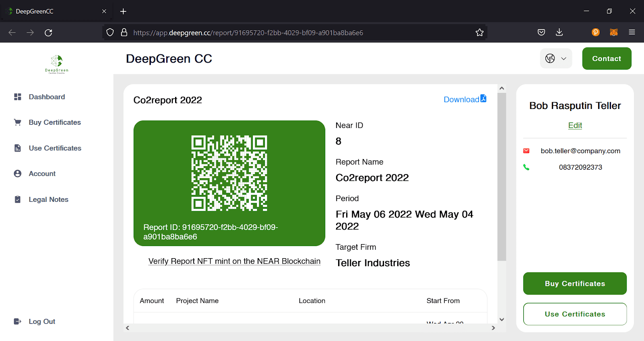Click the report panel's vertical scrollbar thumb
This screenshot has height=341, width=644.
point(502,177)
